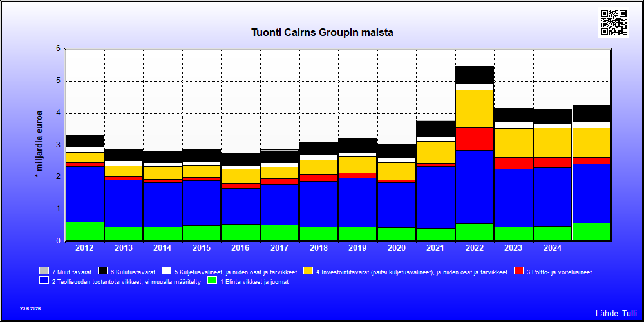Click the black segment of the 2013 bar
This screenshot has height=322, width=644.
[124, 155]
